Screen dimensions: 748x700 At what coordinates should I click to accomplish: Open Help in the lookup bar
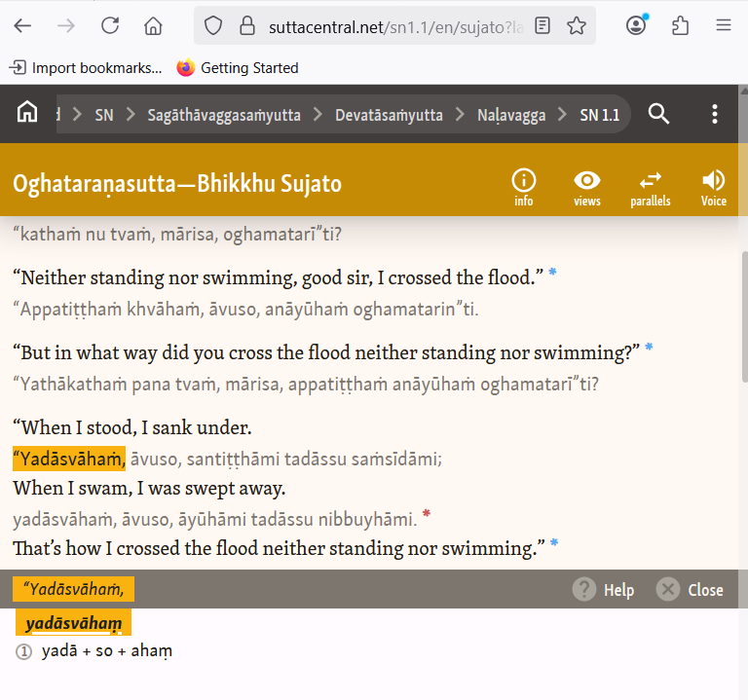tap(604, 589)
